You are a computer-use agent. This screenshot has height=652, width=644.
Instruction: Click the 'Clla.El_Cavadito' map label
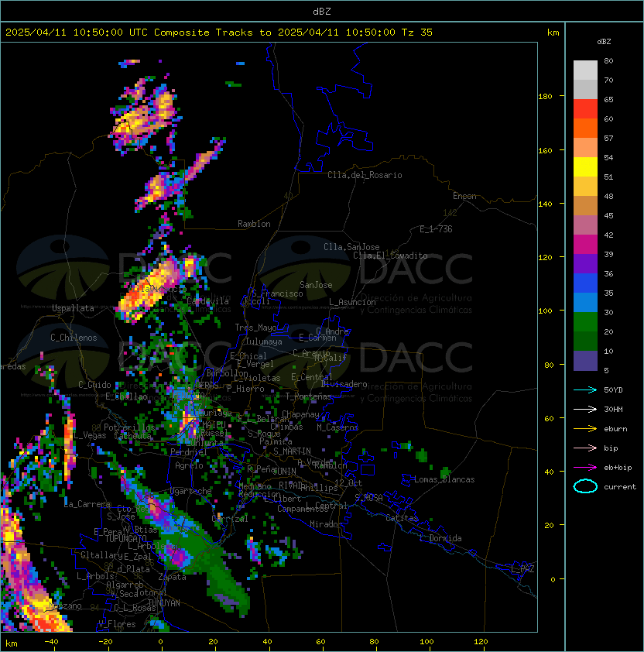(x=390, y=256)
